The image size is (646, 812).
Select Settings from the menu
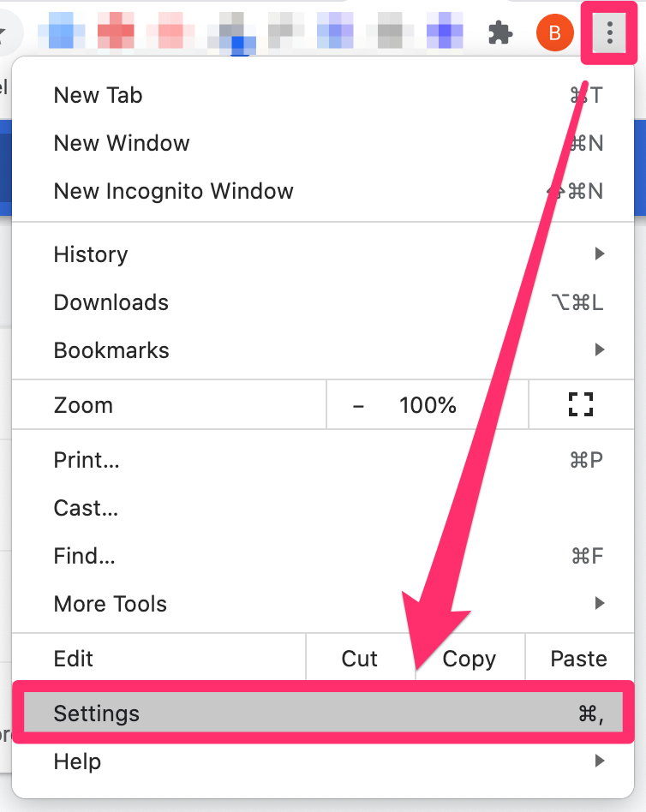click(97, 713)
